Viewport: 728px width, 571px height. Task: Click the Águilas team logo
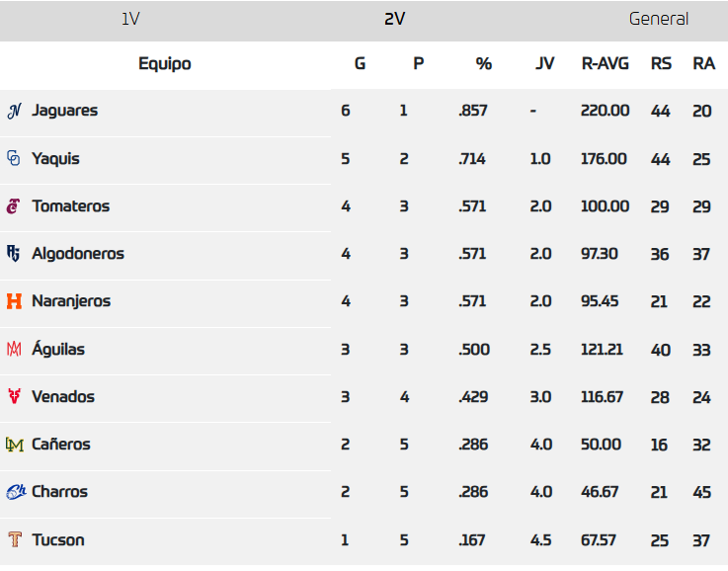click(14, 349)
